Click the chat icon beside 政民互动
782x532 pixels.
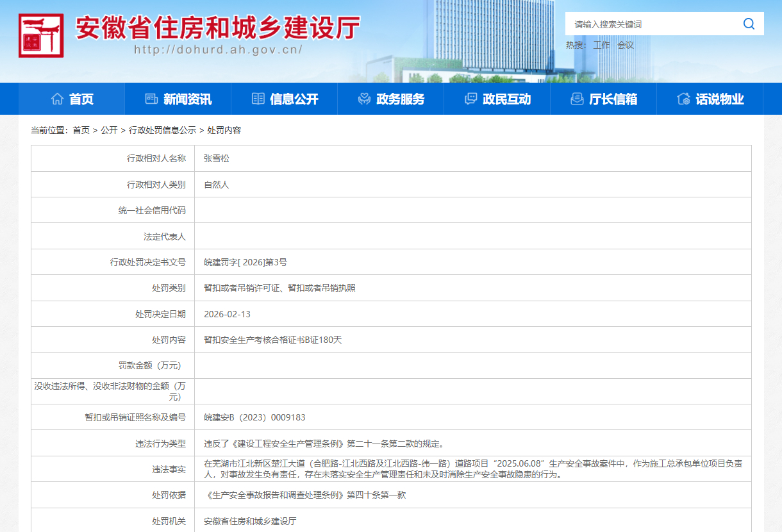tap(470, 99)
